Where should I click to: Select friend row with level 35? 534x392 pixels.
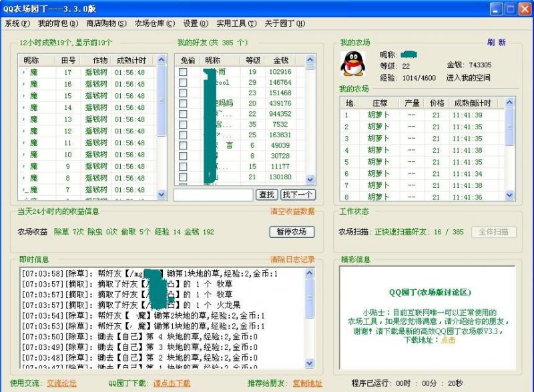[240, 125]
